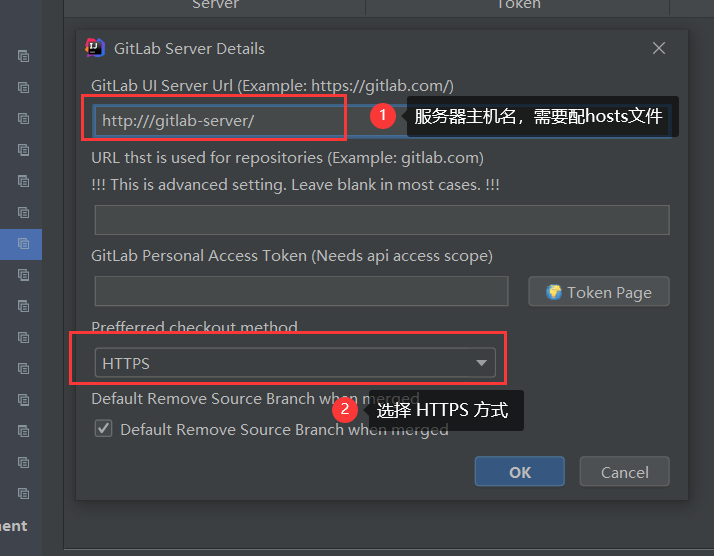
Task: Click the globe icon on Token Page
Action: click(554, 292)
